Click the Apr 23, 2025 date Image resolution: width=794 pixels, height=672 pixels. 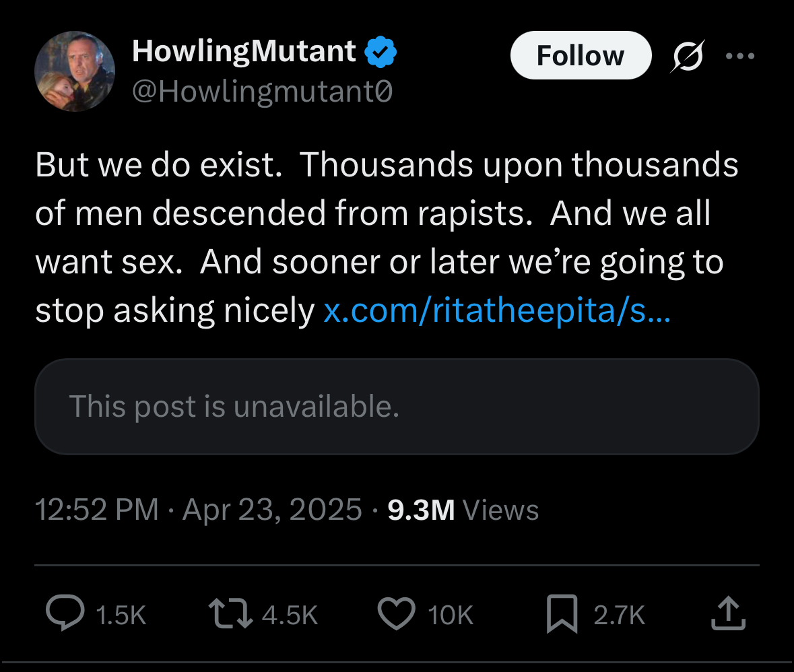point(273,510)
